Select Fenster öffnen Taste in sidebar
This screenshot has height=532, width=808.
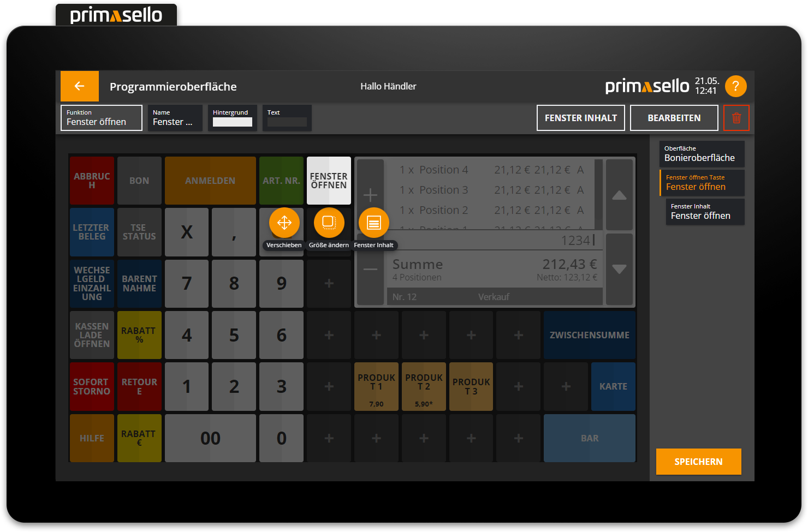(702, 183)
